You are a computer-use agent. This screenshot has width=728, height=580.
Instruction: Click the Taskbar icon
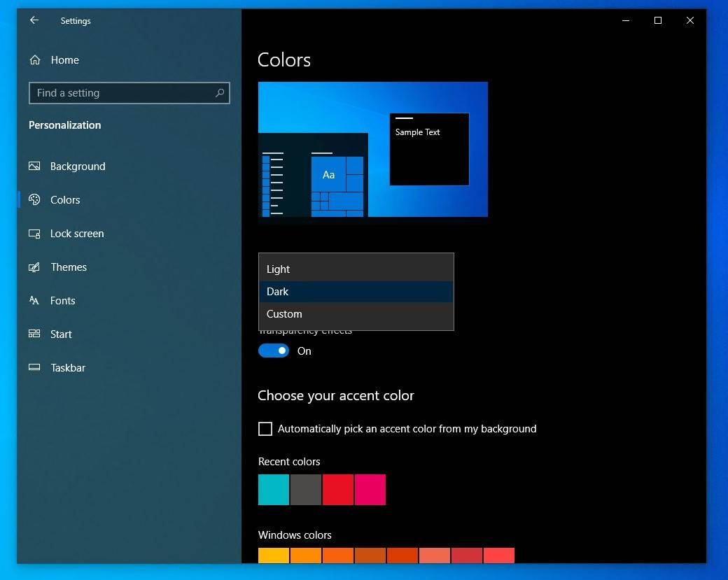click(34, 367)
